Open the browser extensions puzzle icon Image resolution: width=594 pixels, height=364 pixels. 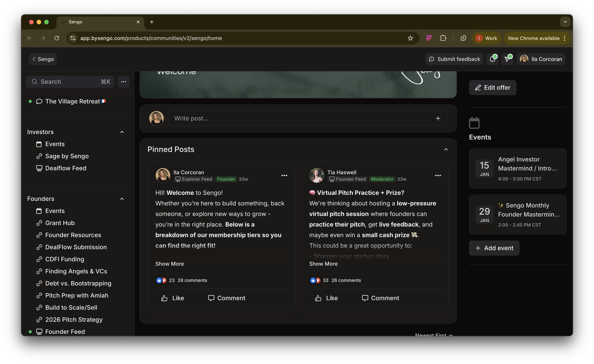(x=443, y=38)
